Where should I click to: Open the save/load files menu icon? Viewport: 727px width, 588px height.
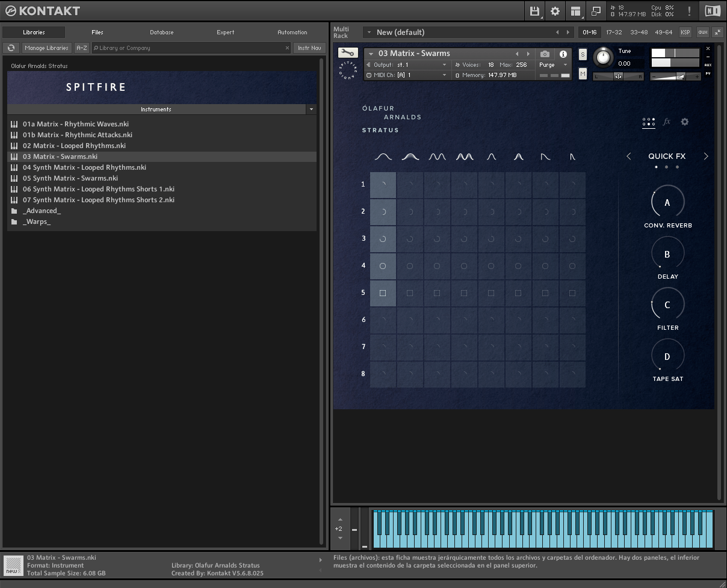(534, 11)
